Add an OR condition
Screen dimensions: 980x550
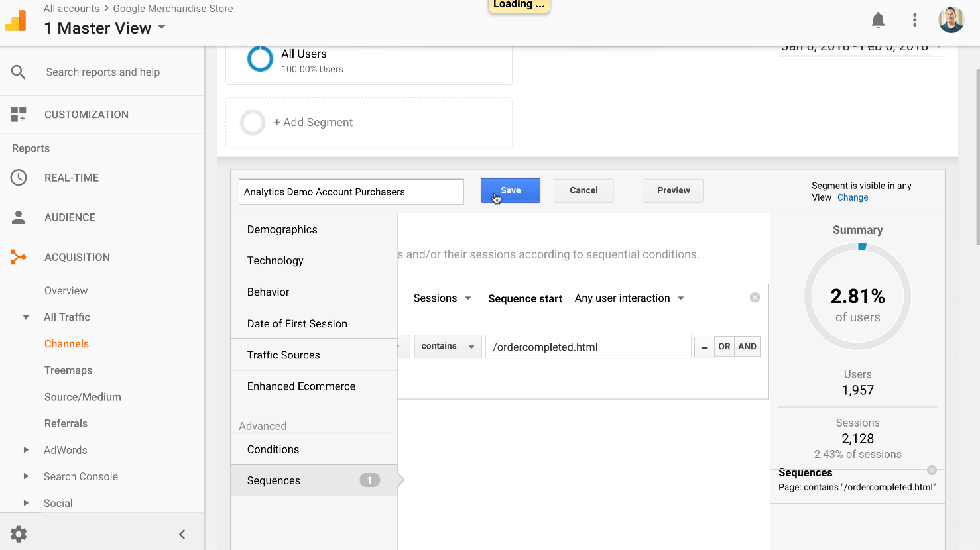[x=724, y=347]
